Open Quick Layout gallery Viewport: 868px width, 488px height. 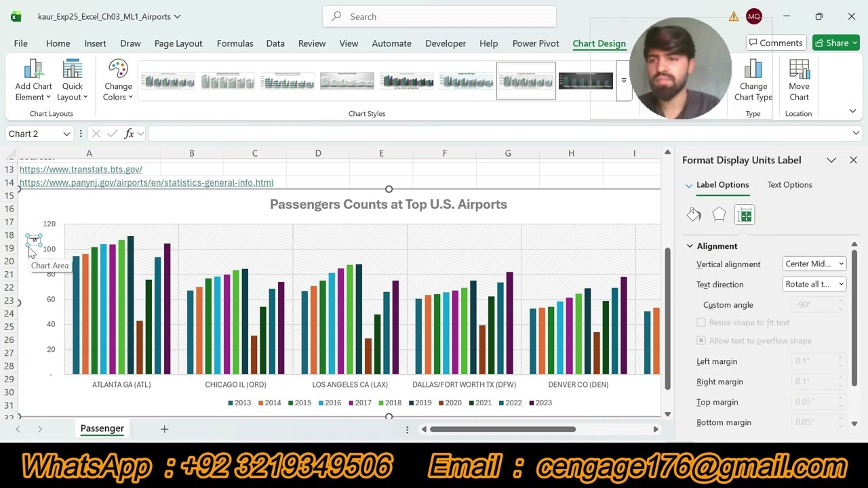coord(73,80)
